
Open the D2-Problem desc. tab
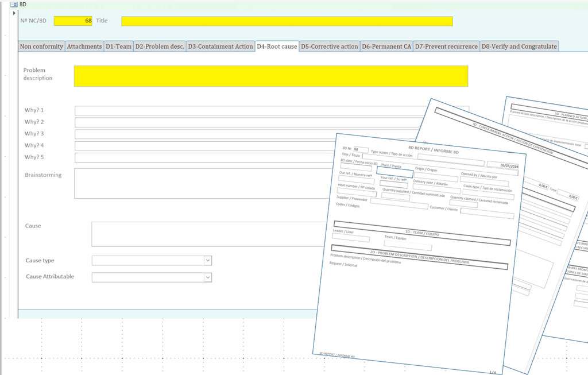160,47
